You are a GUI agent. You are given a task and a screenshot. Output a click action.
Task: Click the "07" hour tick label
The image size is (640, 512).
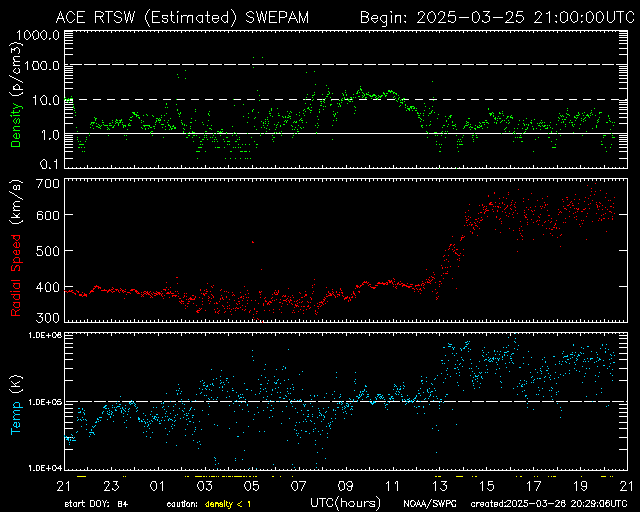click(x=298, y=486)
